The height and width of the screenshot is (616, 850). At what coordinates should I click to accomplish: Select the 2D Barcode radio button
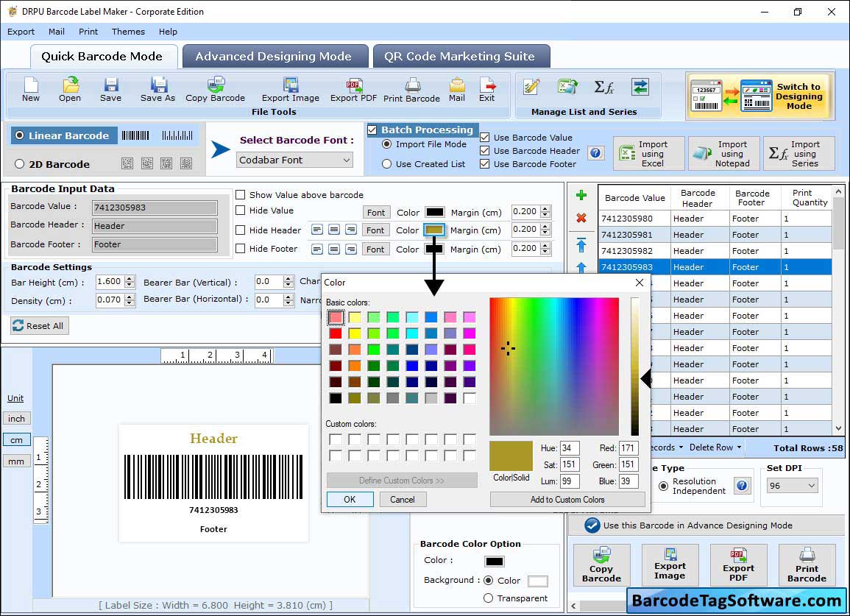[20, 164]
